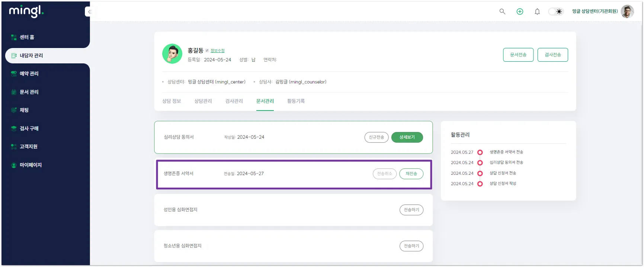The width and height of the screenshot is (644, 267).
Task: Click the 마이페이지 sidebar icon
Action: 14,165
